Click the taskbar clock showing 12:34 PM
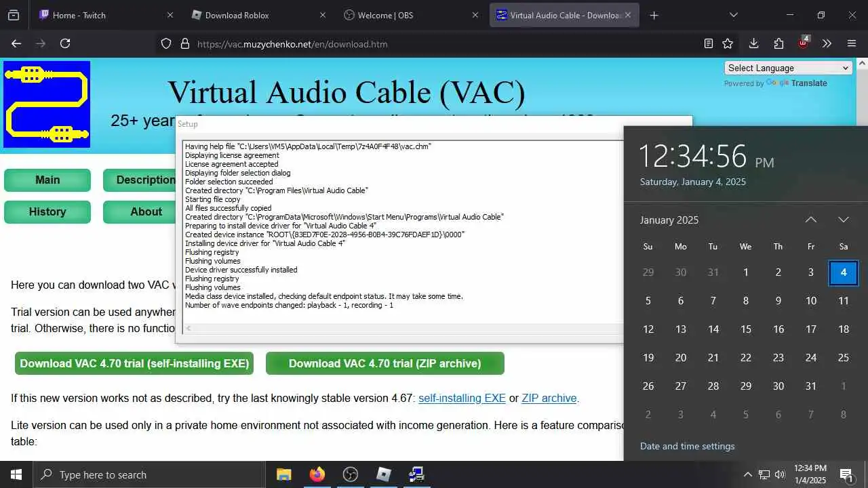This screenshot has width=868, height=488. click(x=810, y=474)
